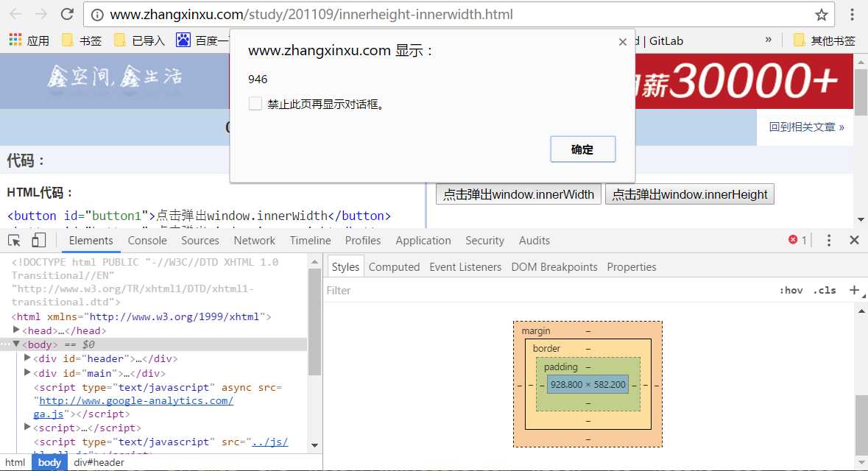Screen dimensions: 868x471
Task: Bookmark this page with the star icon
Action: pyautogui.click(x=822, y=15)
